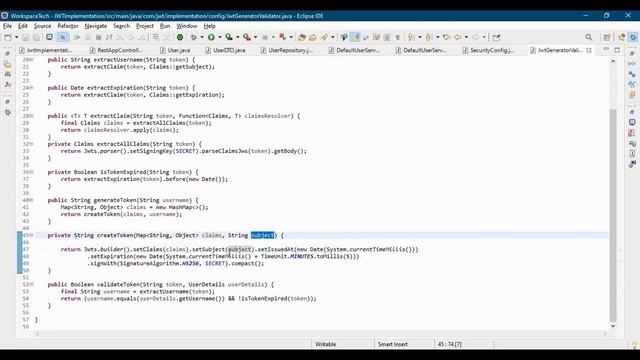Expand the Debug configurations dropdown
This screenshot has width=640, height=360.
[202, 37]
